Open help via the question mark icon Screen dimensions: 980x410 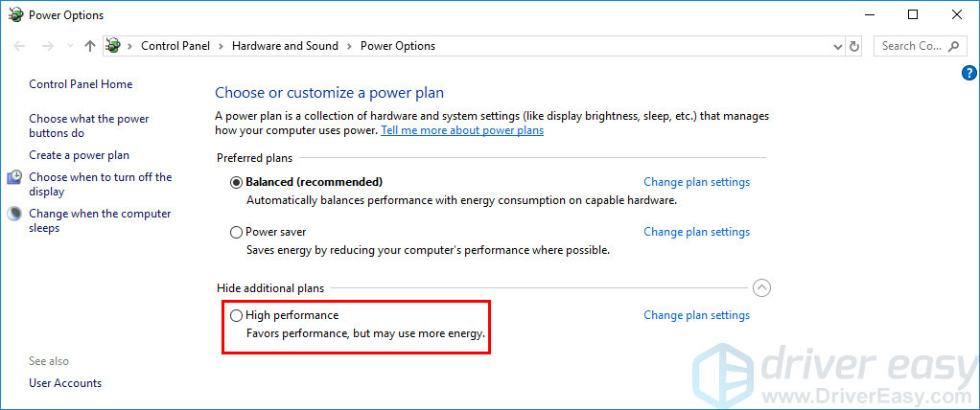tap(969, 74)
